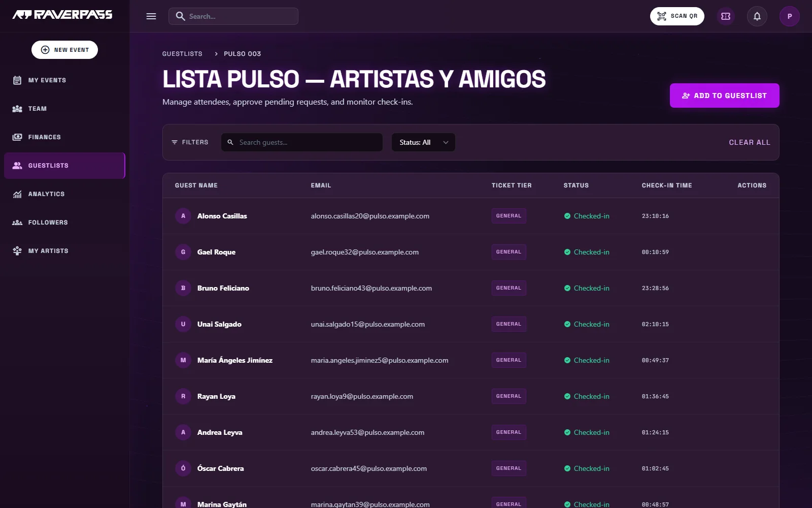Open notifications bell
Image resolution: width=812 pixels, height=508 pixels.
757,16
